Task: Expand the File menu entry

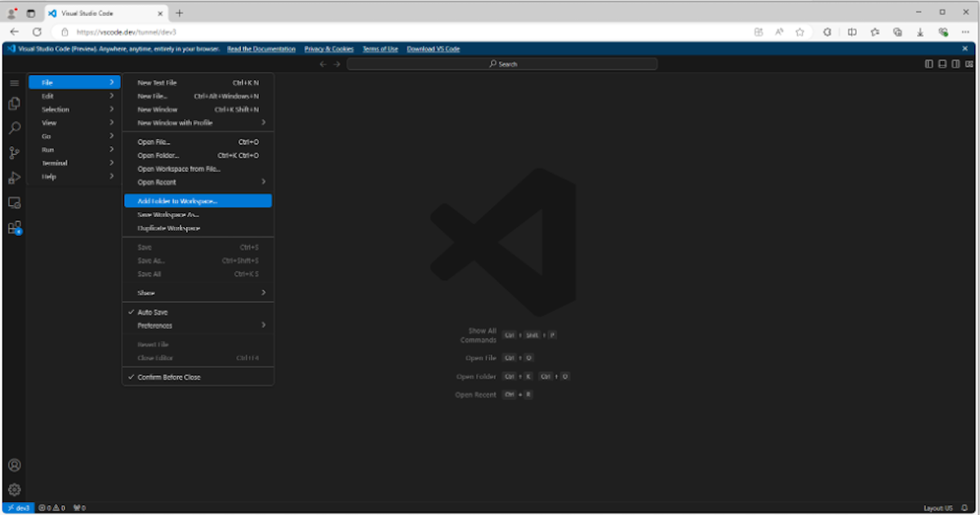Action: (x=74, y=82)
